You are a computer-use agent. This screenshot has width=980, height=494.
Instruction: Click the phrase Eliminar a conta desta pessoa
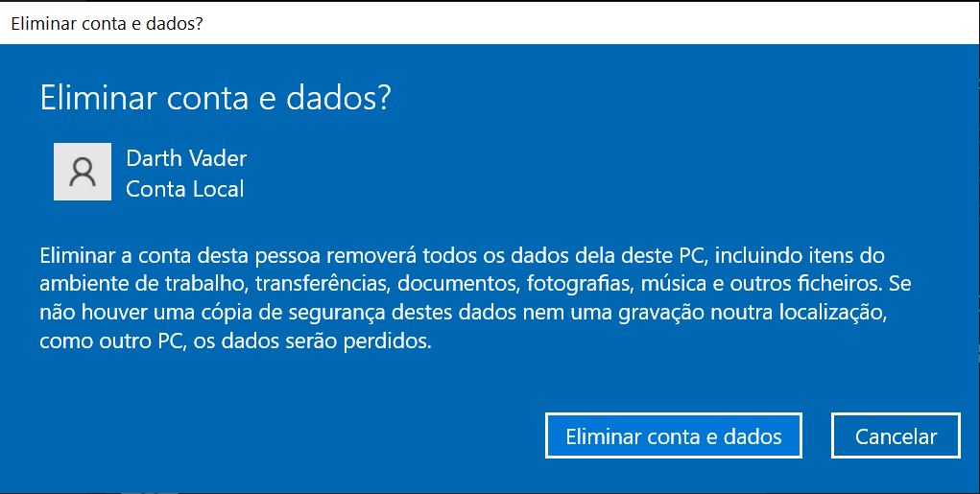pyautogui.click(x=180, y=255)
